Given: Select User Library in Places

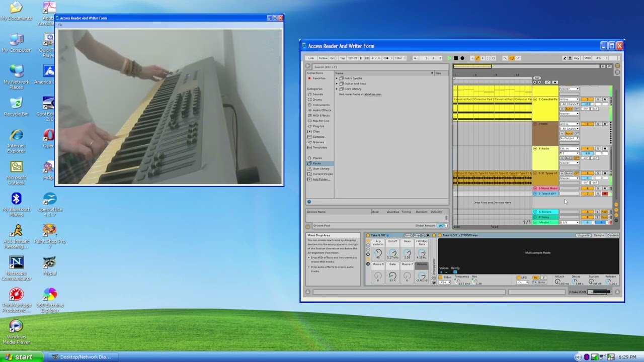Looking at the screenshot, I should tap(319, 168).
